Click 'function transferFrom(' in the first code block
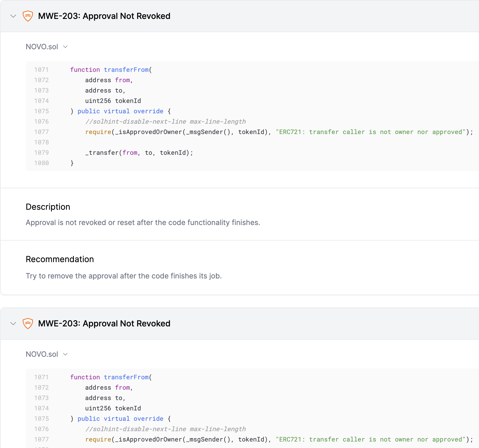This screenshot has height=448, width=479. 111,70
